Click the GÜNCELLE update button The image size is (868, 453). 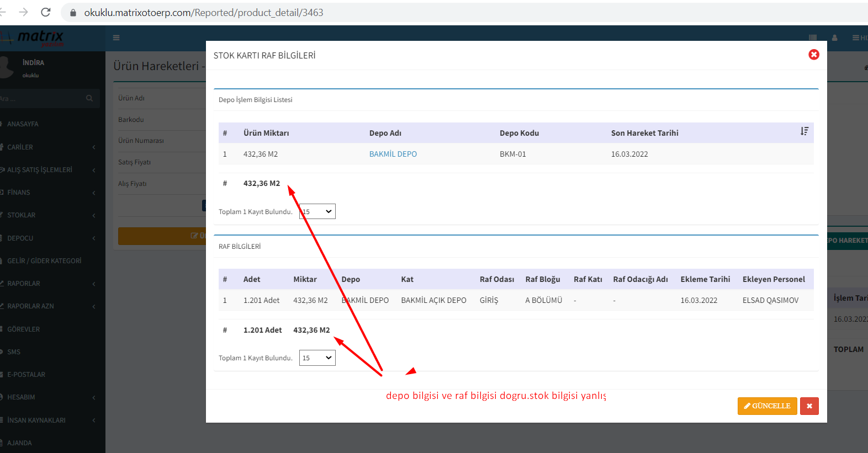[x=767, y=406]
